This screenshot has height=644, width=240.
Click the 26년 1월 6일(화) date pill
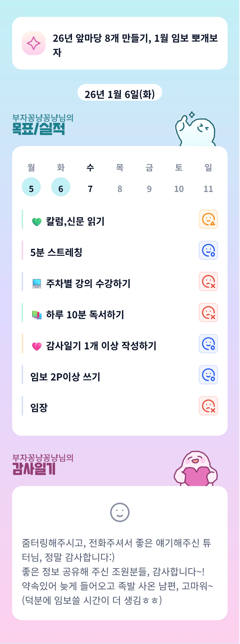pos(120,94)
